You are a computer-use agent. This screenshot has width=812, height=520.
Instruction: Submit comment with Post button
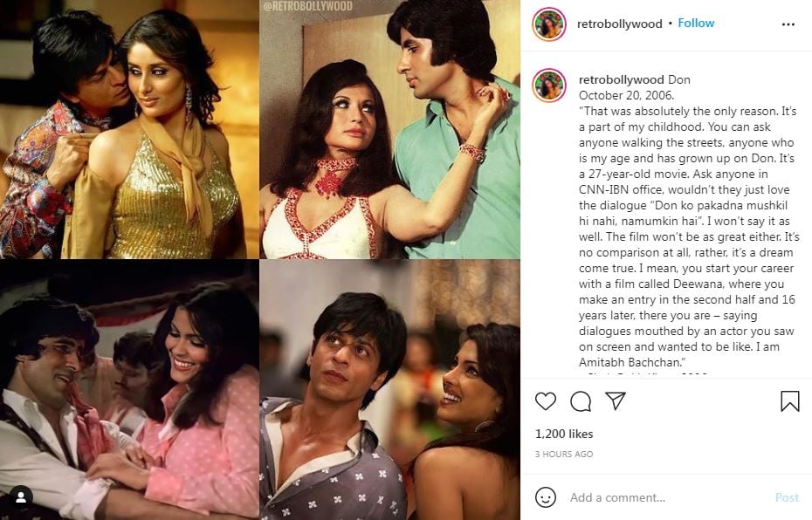(x=787, y=497)
